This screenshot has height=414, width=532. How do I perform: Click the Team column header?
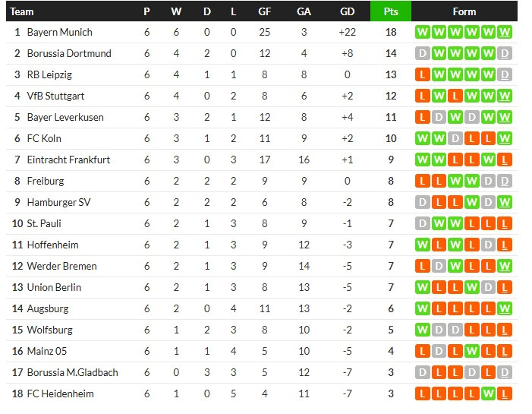pyautogui.click(x=23, y=11)
